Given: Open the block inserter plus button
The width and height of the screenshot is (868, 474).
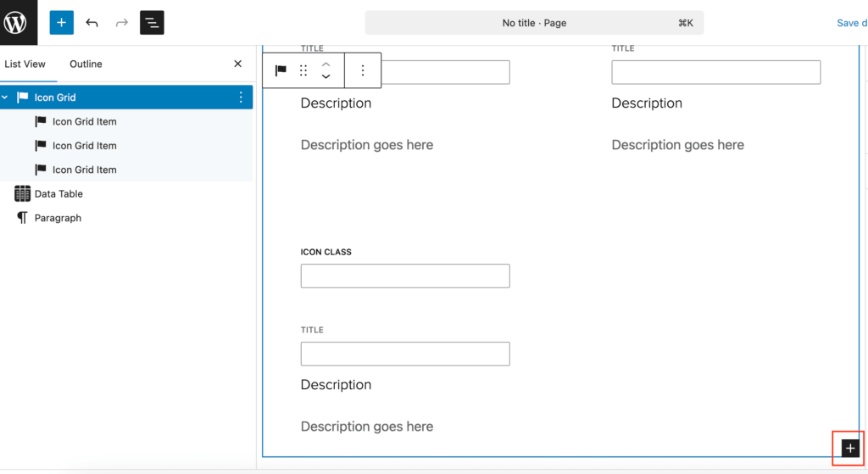Looking at the screenshot, I should point(62,23).
